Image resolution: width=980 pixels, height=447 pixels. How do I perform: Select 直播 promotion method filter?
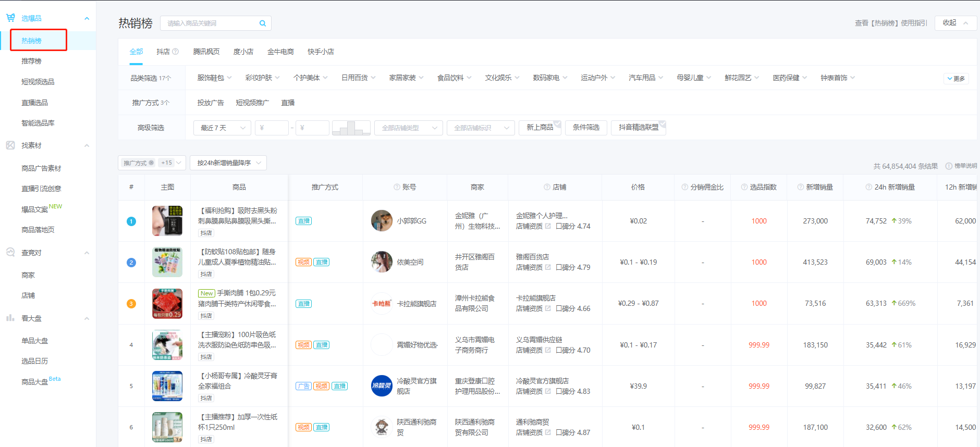tap(288, 103)
